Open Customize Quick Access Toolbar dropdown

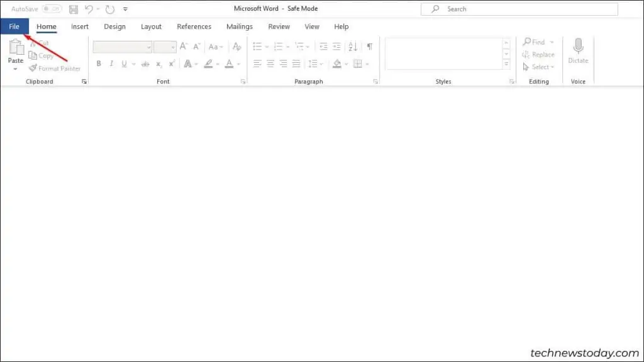[x=125, y=9]
